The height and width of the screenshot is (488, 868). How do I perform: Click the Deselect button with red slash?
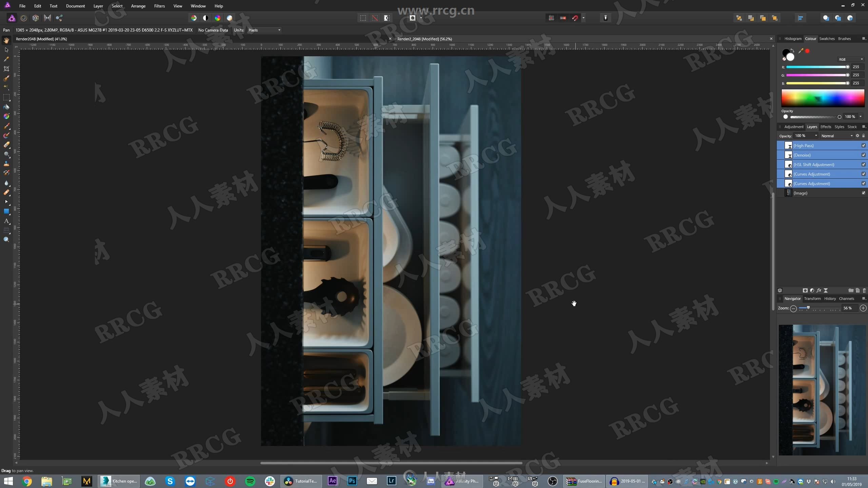pyautogui.click(x=375, y=18)
